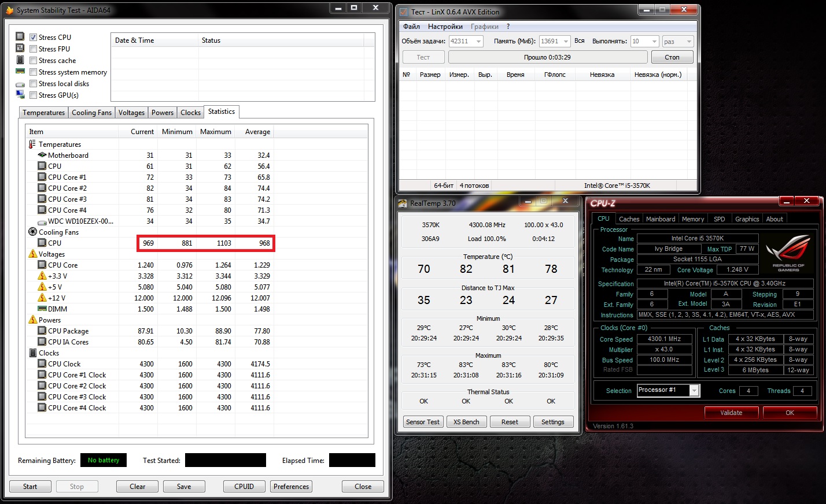Click the DIMM memory module icon
This screenshot has width=826, height=504.
pos(42,309)
